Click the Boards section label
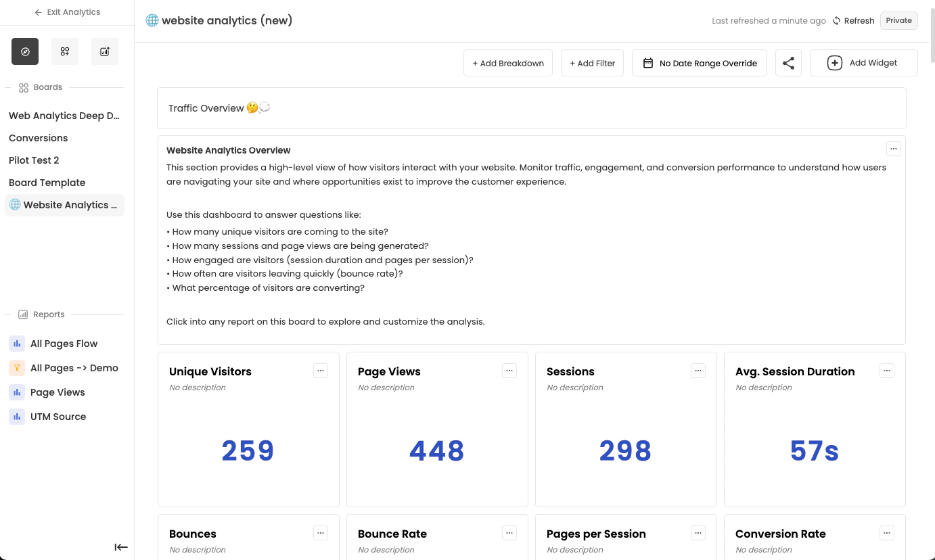This screenshot has width=935, height=560. tap(47, 87)
